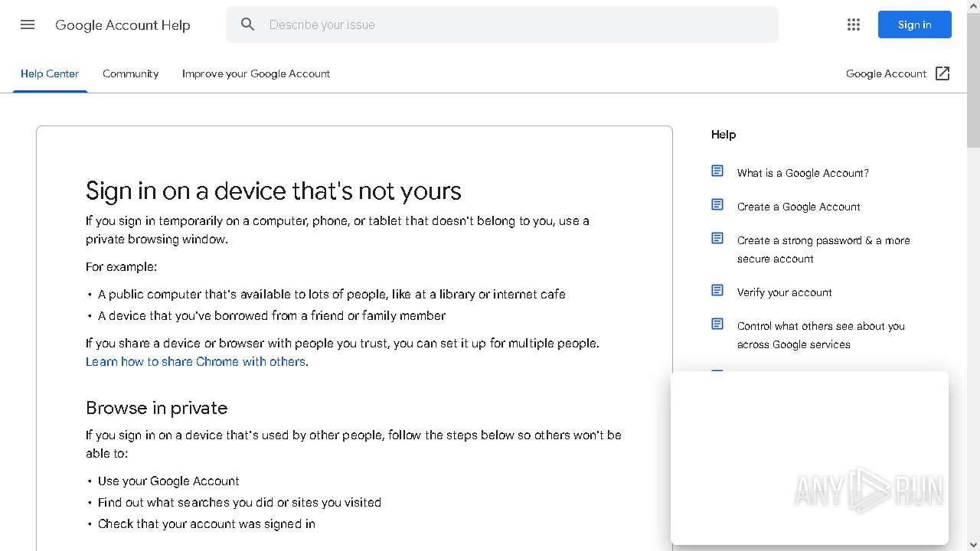
Task: Click the Sign in on a device heading
Action: point(273,191)
